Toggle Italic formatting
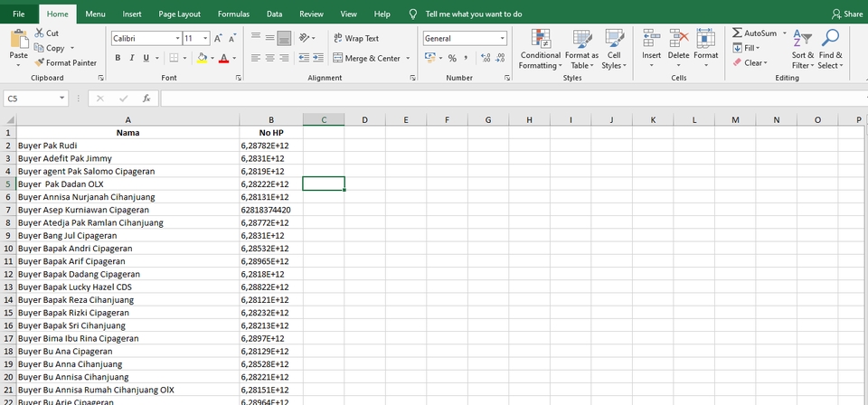Screen dimensions: 868x405 132,58
